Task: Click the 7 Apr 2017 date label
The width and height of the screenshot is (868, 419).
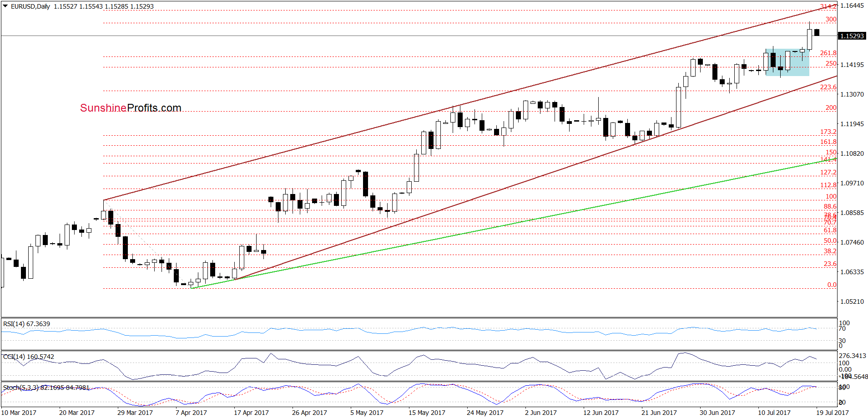Action: pyautogui.click(x=191, y=413)
